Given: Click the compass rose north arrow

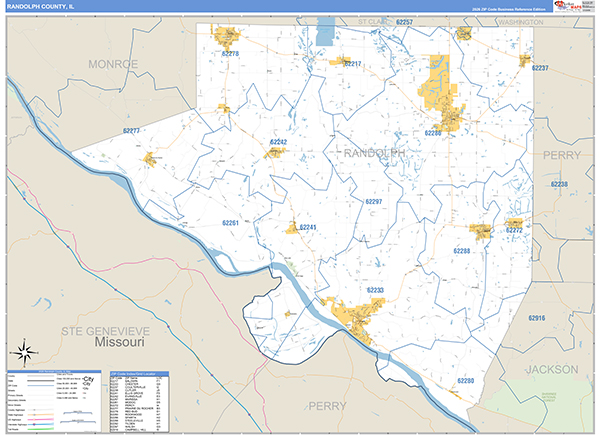Looking at the screenshot, I should pos(23,351).
